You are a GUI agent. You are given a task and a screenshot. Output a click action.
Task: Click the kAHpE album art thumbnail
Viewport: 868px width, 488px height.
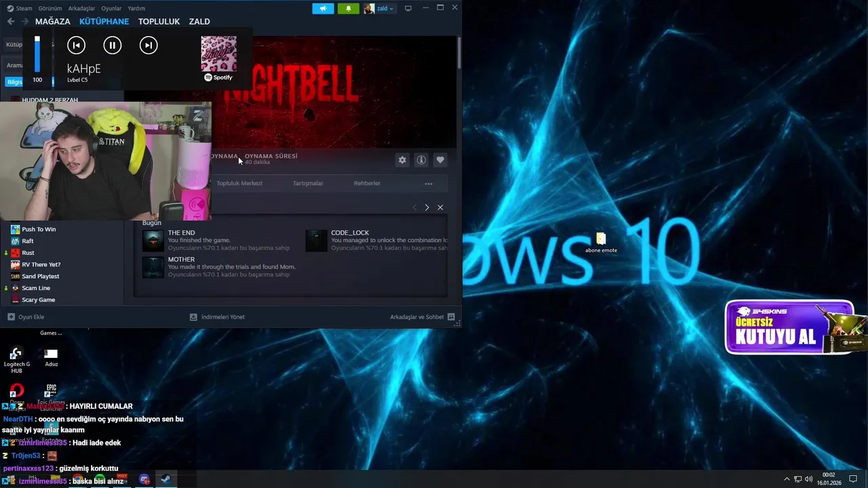coord(218,54)
